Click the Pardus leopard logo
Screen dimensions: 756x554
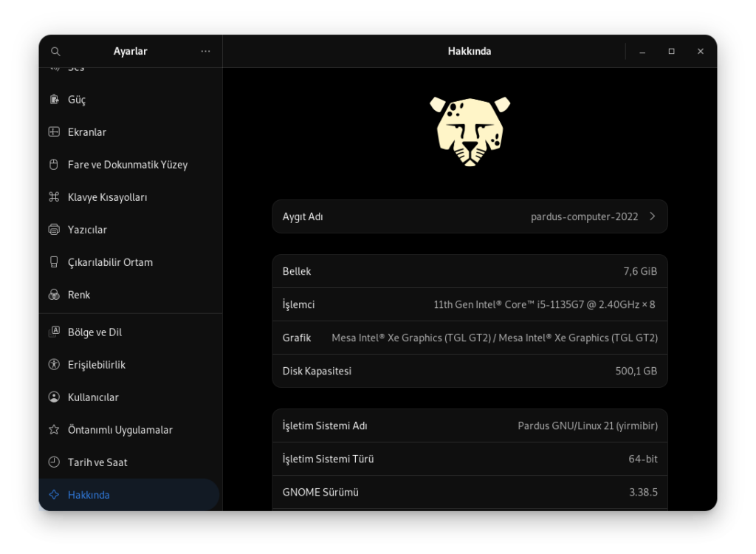(x=470, y=131)
